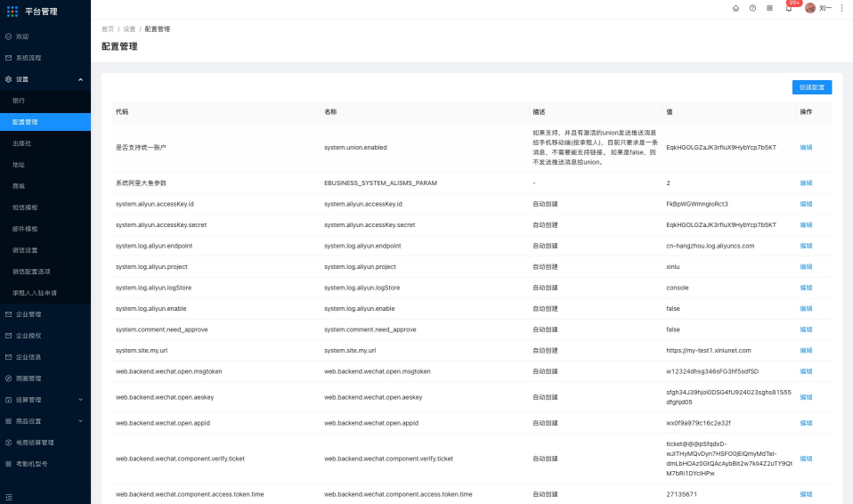Click the system.union.enabled name cell
The image size is (853, 504).
pyautogui.click(x=355, y=148)
